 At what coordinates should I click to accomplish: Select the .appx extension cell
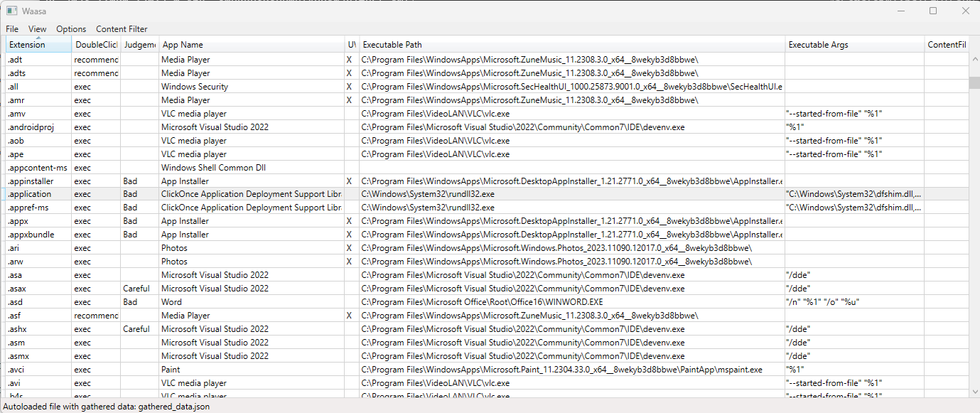pos(38,221)
